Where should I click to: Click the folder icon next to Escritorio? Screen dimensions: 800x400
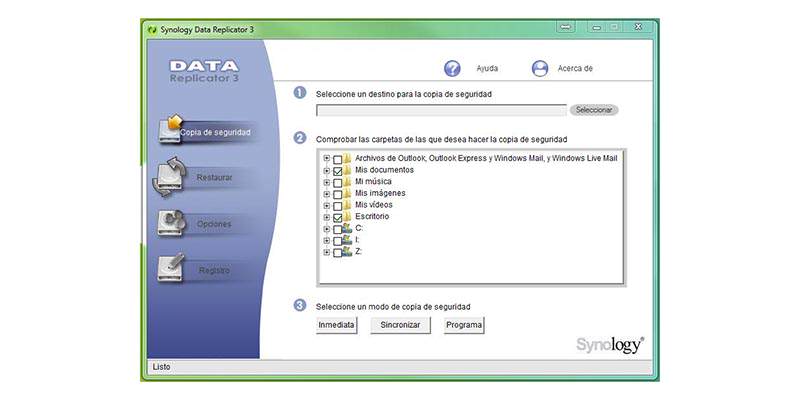pyautogui.click(x=347, y=217)
